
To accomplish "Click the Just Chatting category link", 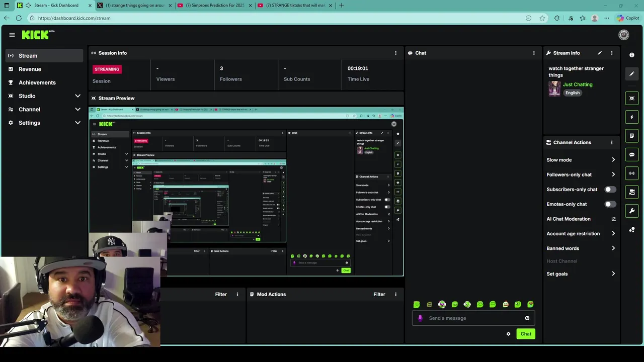I will pos(578,84).
